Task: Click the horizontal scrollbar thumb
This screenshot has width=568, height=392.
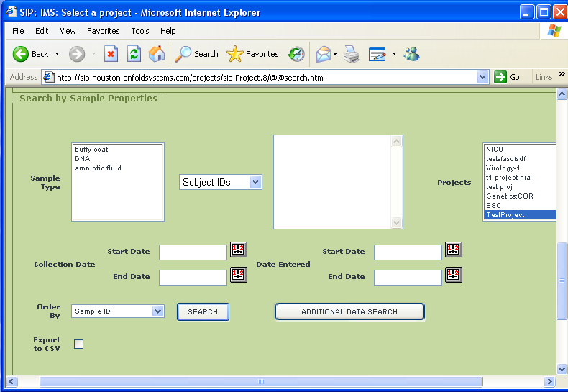Action: 261,381
